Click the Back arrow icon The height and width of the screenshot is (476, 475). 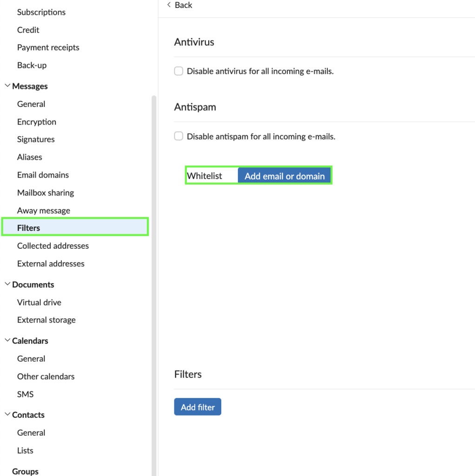tap(169, 5)
